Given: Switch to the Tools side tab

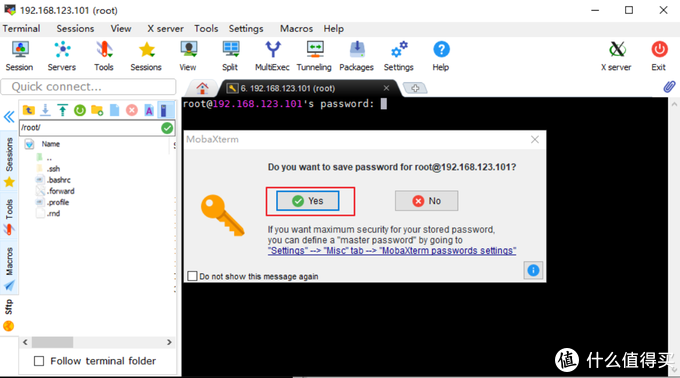Looking at the screenshot, I should [x=10, y=217].
